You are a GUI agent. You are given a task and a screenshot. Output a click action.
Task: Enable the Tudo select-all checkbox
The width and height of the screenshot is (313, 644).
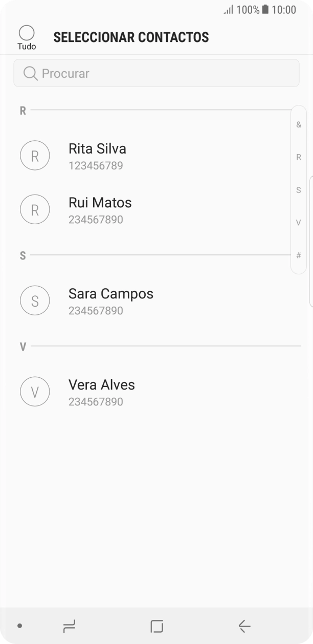[26, 32]
